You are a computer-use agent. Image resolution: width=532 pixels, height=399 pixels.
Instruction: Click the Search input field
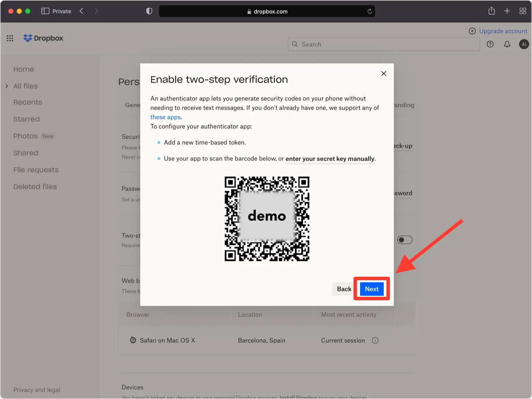tap(384, 44)
